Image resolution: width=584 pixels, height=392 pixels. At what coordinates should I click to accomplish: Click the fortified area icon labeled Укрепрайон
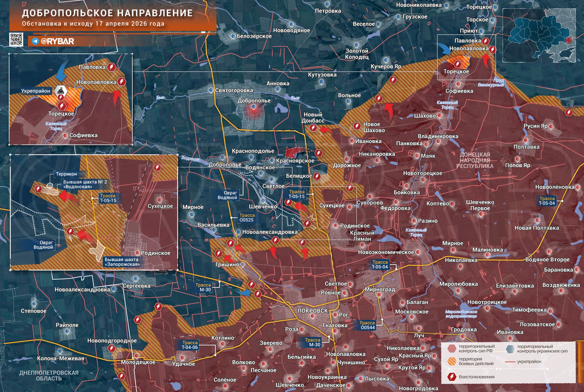(x=61, y=91)
